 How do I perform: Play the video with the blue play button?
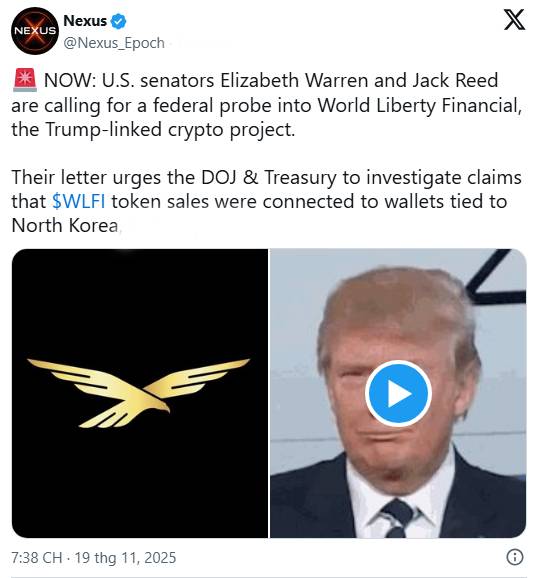(398, 393)
